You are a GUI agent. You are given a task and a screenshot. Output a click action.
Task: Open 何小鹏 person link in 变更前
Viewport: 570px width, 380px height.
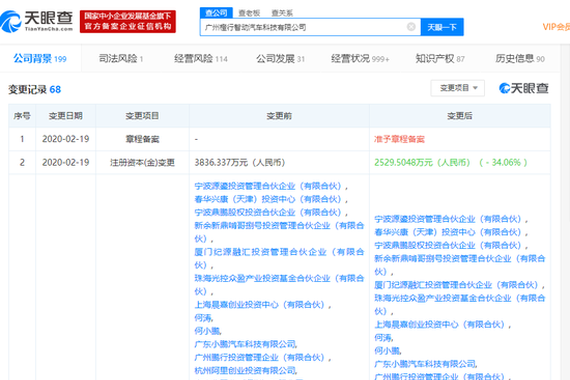tap(207, 331)
